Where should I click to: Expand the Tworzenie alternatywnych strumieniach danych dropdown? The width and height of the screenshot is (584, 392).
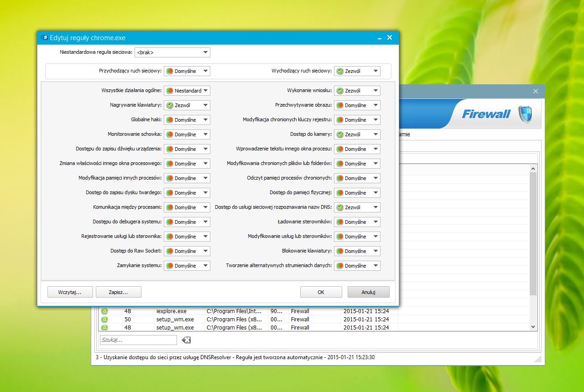(x=357, y=266)
